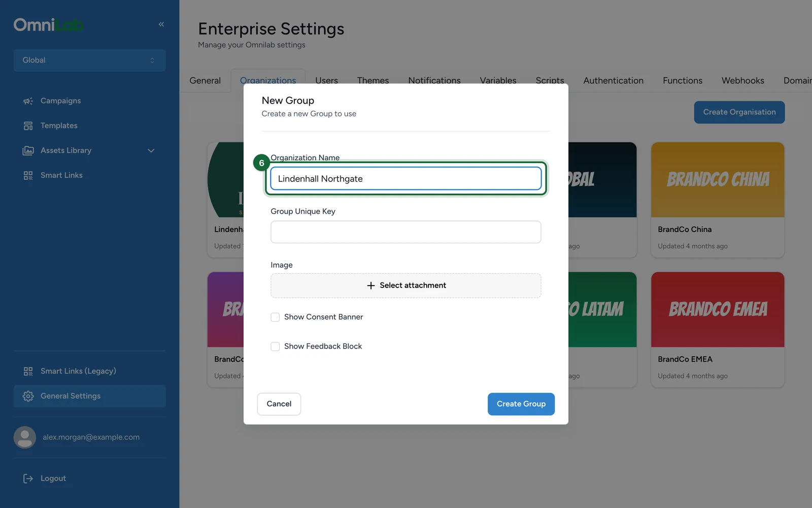The height and width of the screenshot is (508, 812).
Task: Focus the Organization Name input field
Action: click(x=406, y=179)
